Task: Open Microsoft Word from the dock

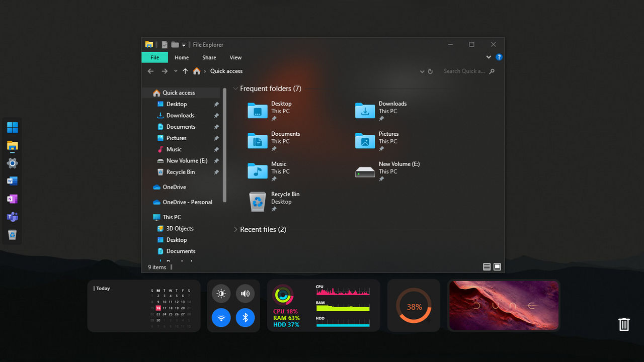Action: coord(12,181)
